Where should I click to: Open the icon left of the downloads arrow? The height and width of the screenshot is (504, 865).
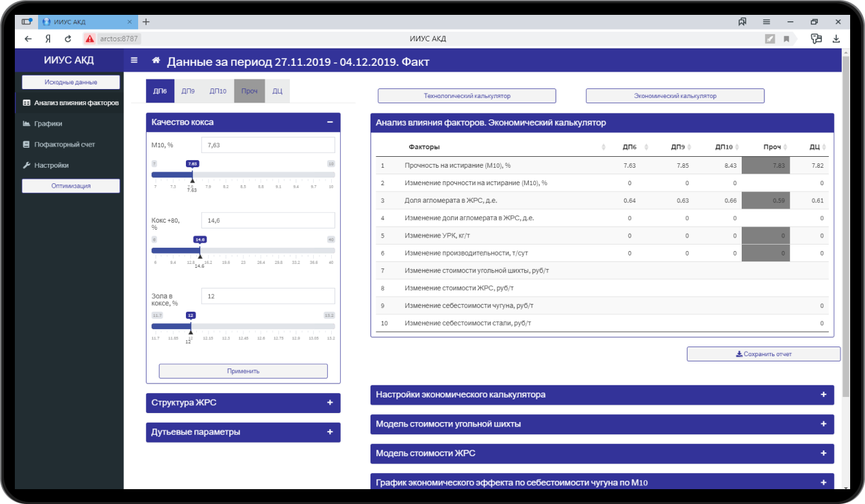(816, 39)
